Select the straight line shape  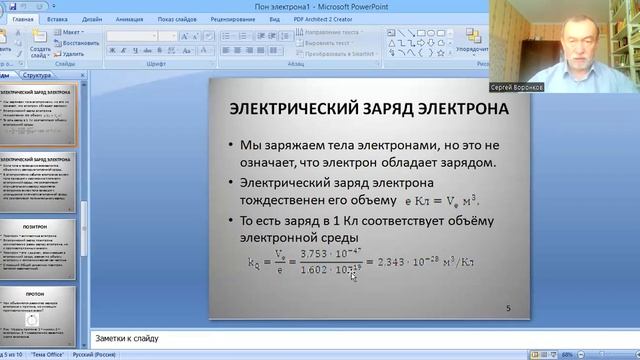pos(401,33)
